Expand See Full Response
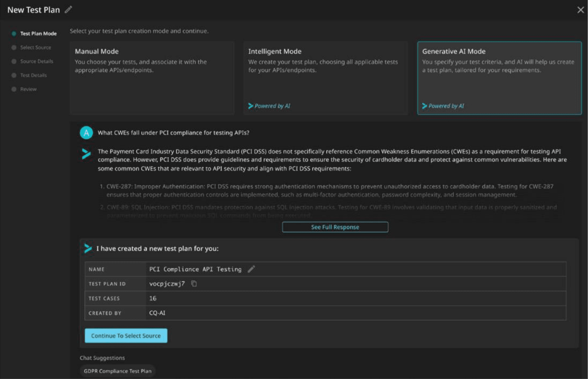Image resolution: width=588 pixels, height=379 pixels. click(x=335, y=227)
